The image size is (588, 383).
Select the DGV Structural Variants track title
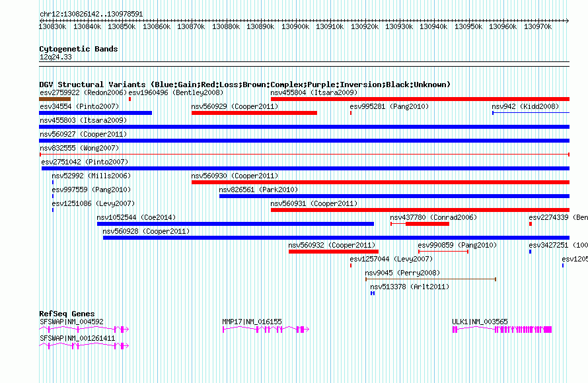click(244, 85)
